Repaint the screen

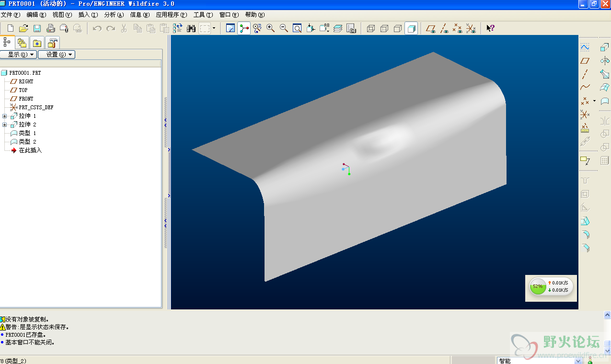231,28
